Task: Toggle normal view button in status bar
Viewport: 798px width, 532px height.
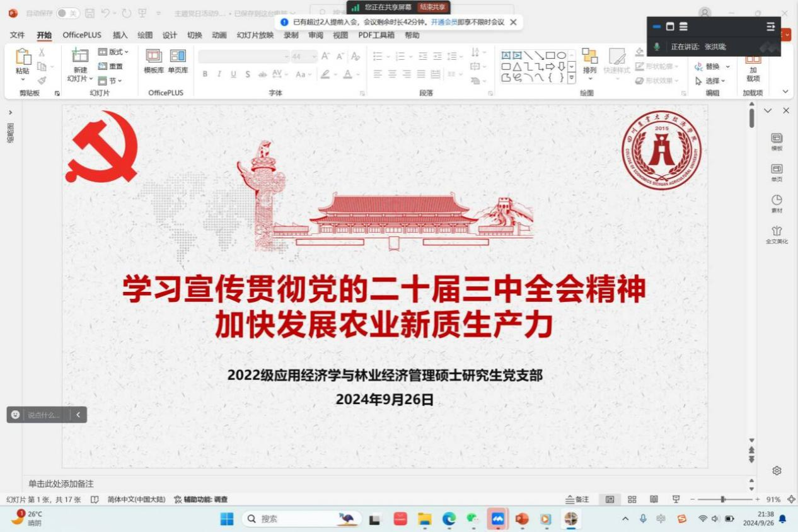Action: pos(610,499)
